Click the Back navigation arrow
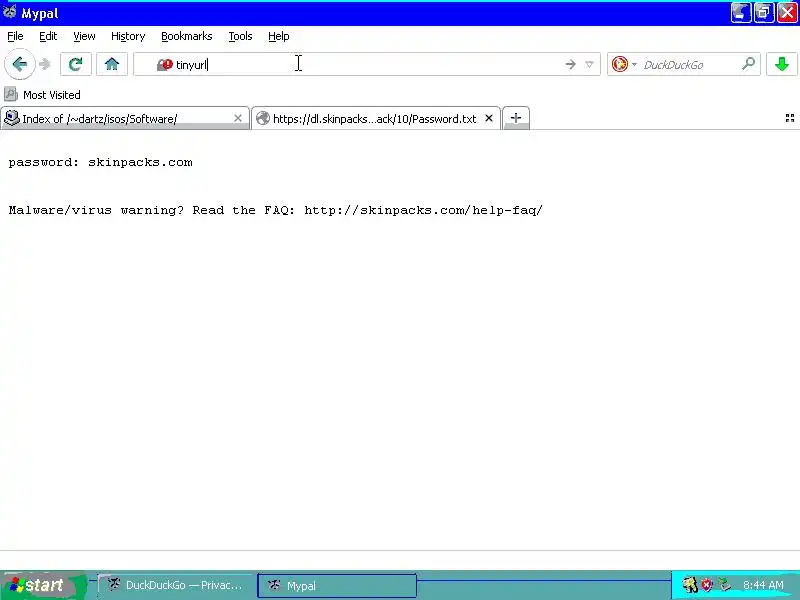Screen dimensions: 800x600 pyautogui.click(x=19, y=64)
